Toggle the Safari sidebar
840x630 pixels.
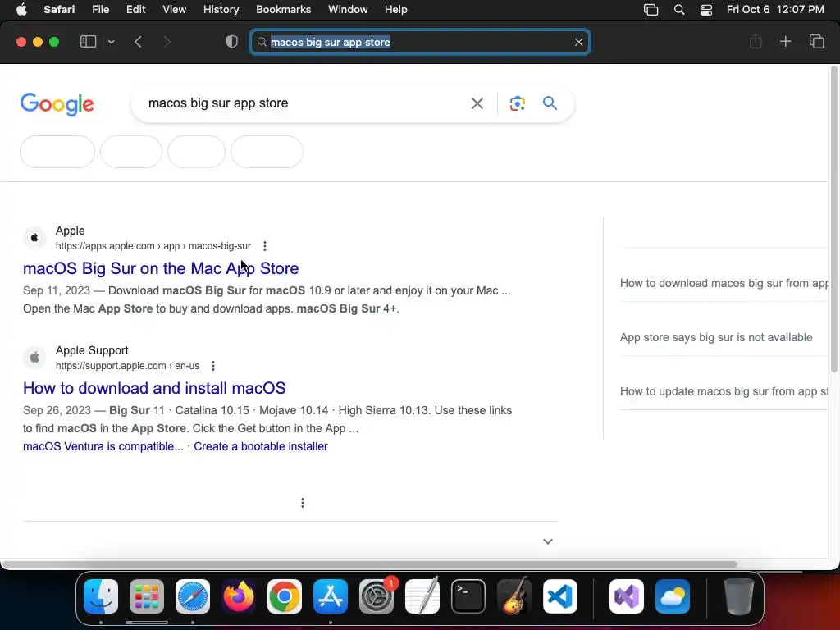click(88, 42)
